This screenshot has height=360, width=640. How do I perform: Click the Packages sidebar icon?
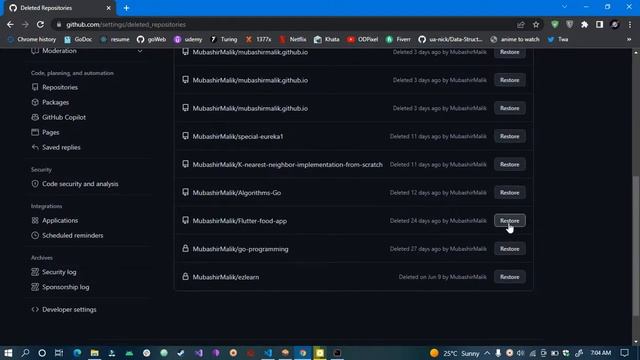pyautogui.click(x=35, y=102)
